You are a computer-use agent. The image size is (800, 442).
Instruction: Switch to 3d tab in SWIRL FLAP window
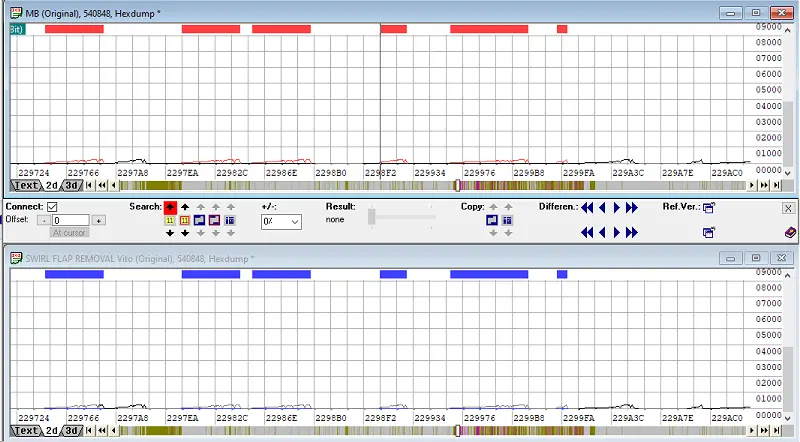click(x=71, y=431)
